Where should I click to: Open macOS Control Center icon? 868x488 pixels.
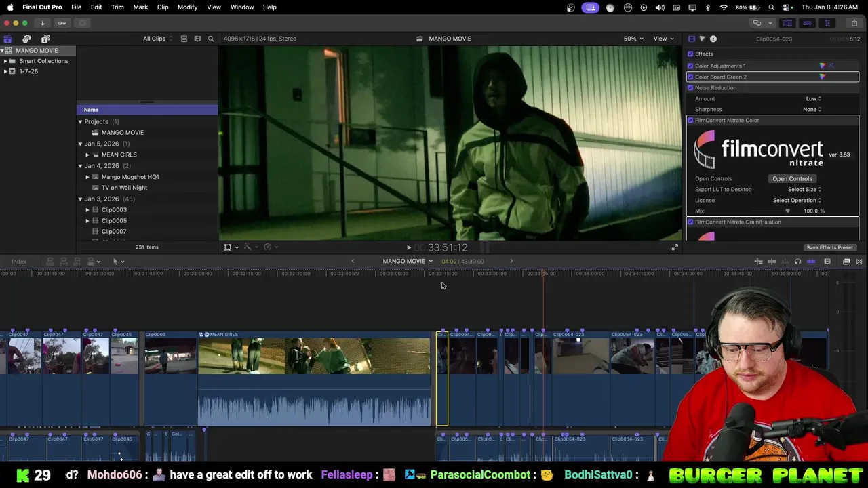point(787,7)
